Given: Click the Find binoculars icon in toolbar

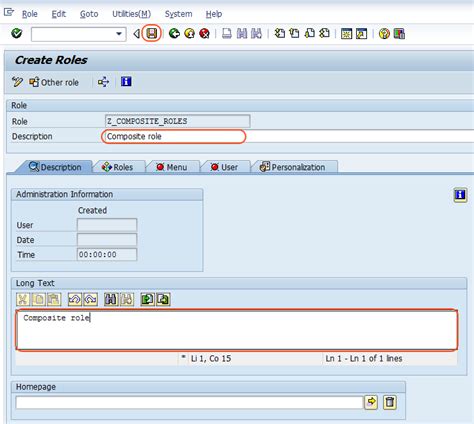Looking at the screenshot, I should coord(242,33).
